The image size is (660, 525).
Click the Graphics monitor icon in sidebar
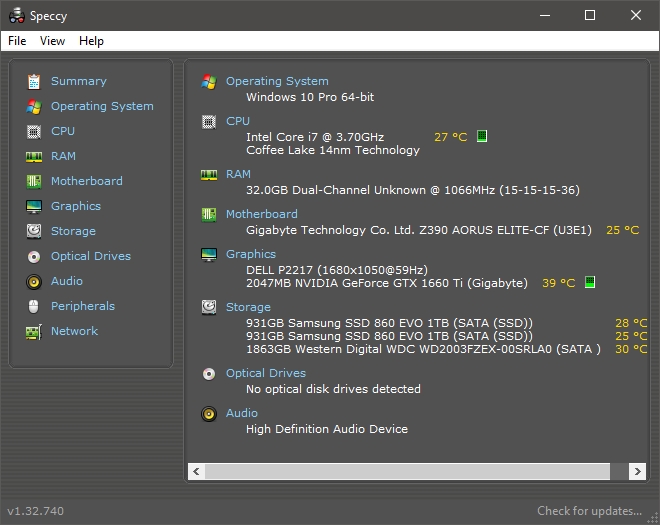[34, 206]
